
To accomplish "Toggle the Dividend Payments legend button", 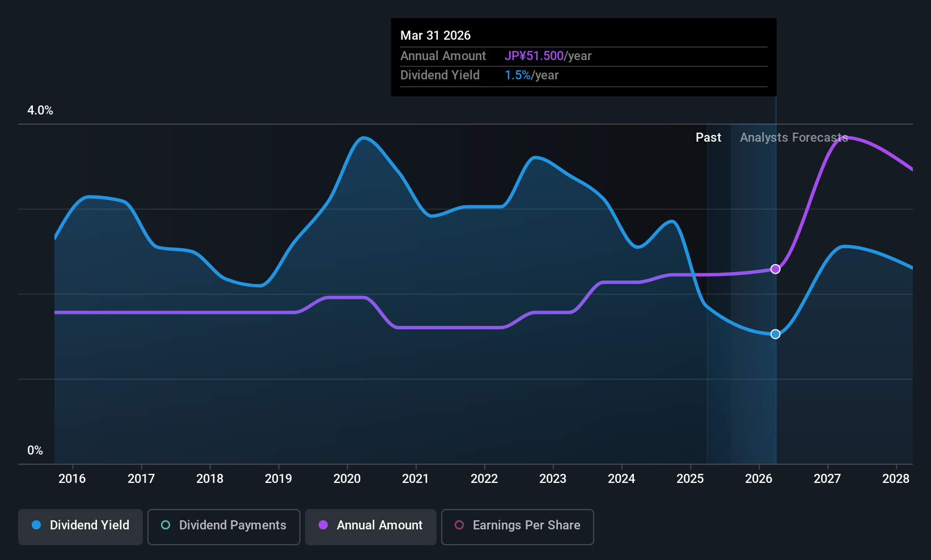I will click(x=224, y=527).
